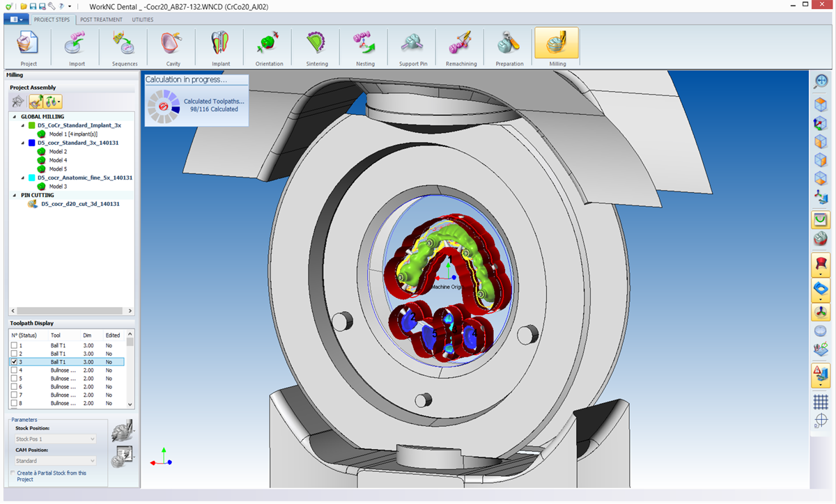This screenshot has width=836, height=504.
Task: Open the Cavity step
Action: (173, 47)
